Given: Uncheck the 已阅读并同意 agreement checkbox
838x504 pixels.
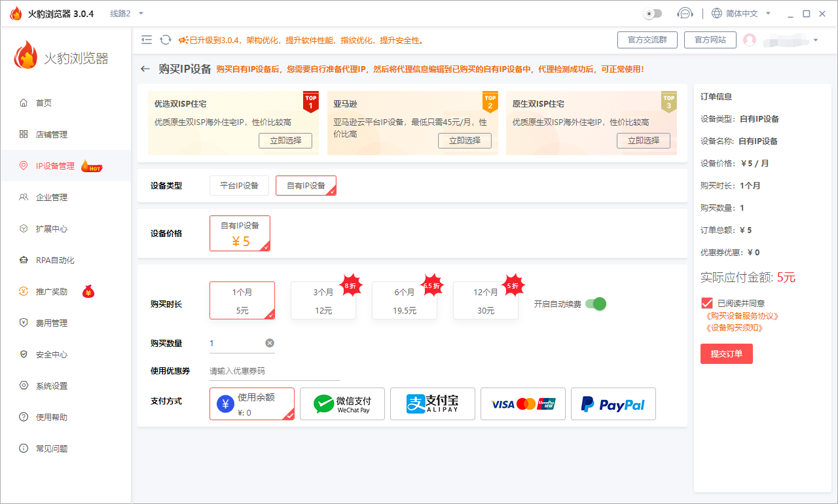Looking at the screenshot, I should (x=706, y=303).
